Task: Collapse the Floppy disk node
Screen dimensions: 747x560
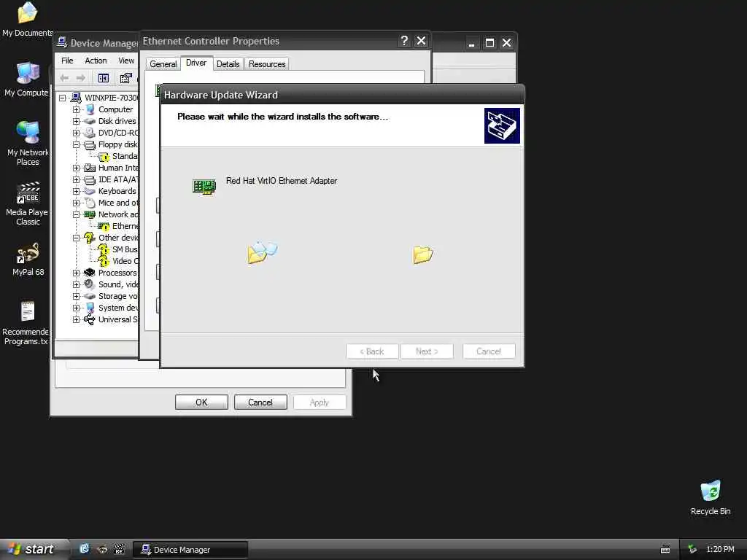Action: (x=76, y=144)
